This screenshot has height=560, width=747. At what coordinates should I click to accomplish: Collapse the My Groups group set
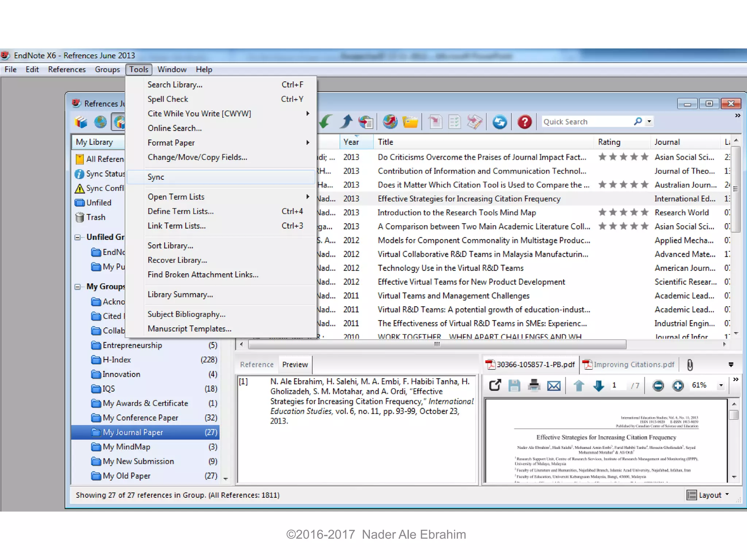(77, 287)
